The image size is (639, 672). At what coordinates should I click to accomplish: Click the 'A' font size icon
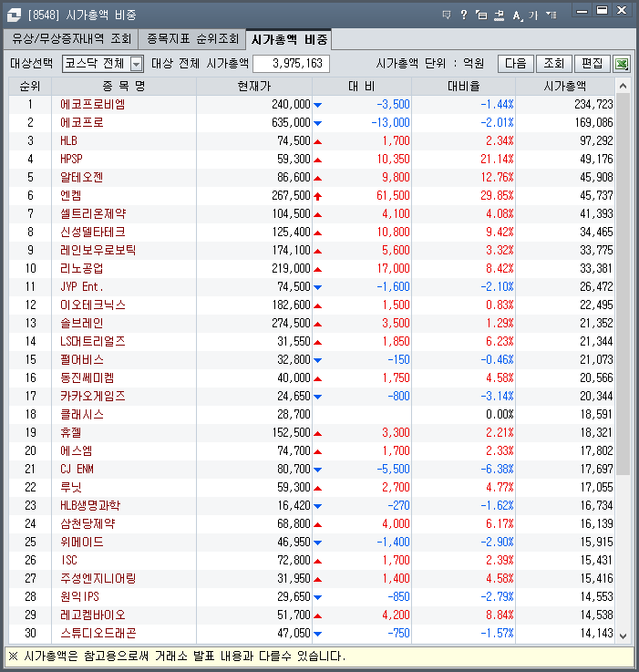pos(517,16)
